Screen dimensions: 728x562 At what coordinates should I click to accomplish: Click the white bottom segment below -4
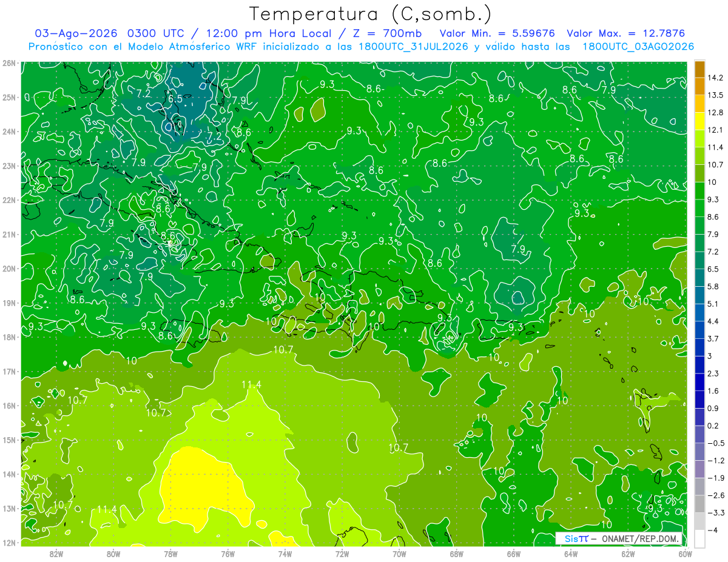[699, 538]
